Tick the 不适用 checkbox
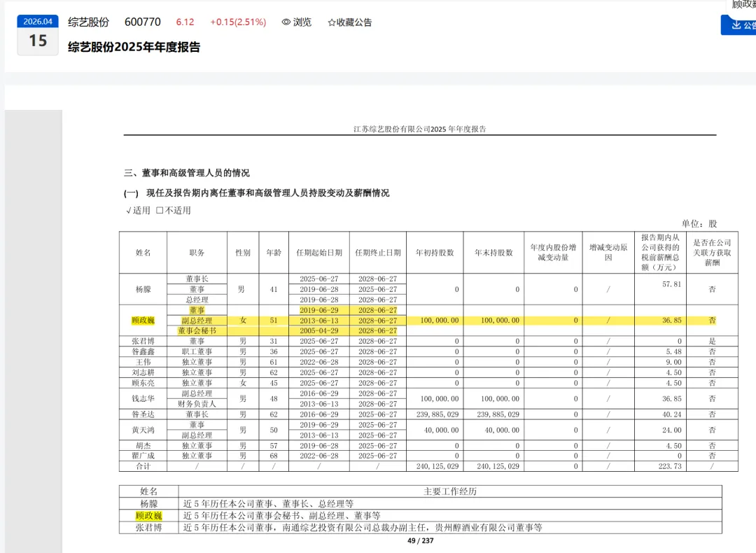 click(160, 211)
